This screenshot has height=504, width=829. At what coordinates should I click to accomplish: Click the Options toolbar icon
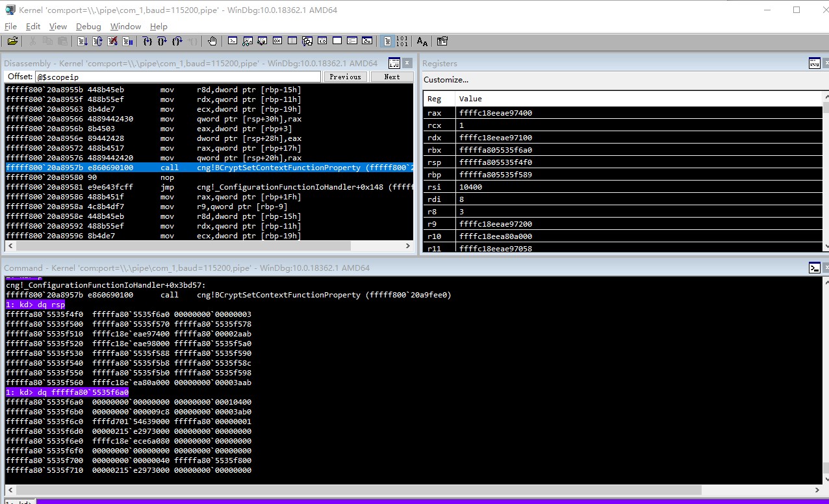coord(442,41)
